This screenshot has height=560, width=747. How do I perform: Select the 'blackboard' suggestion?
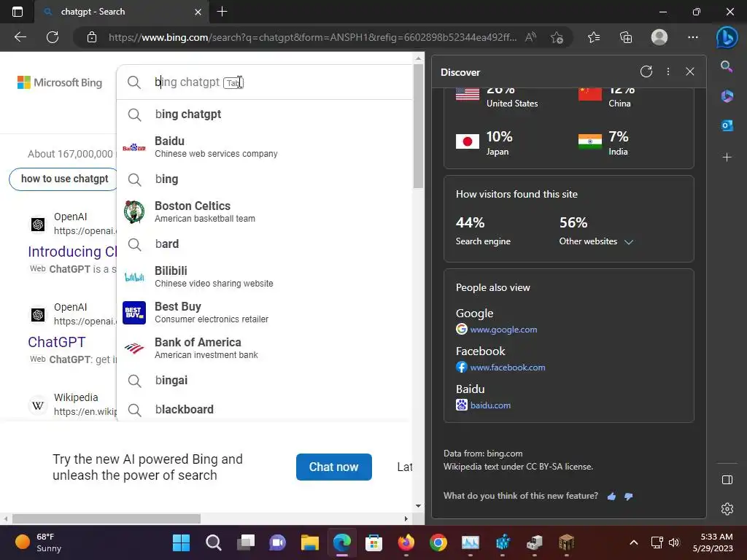pyautogui.click(x=264, y=410)
